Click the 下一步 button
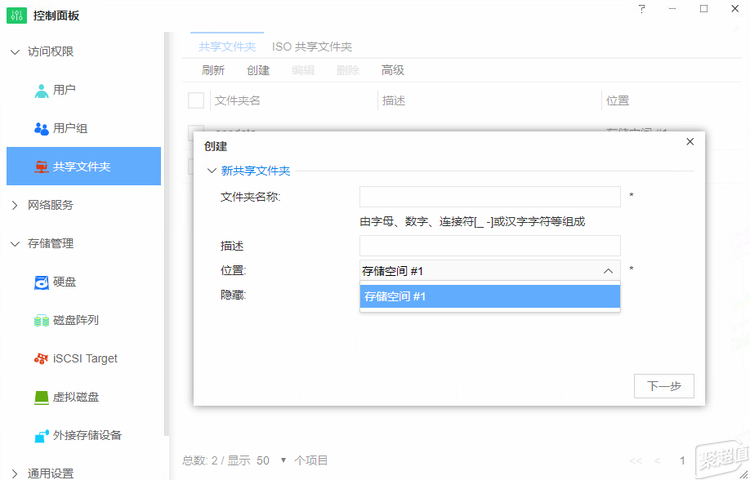This screenshot has height=480, width=750. point(663,386)
